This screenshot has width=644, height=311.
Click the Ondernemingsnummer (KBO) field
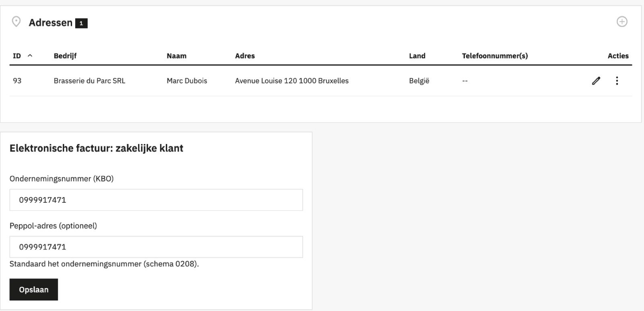(x=156, y=200)
